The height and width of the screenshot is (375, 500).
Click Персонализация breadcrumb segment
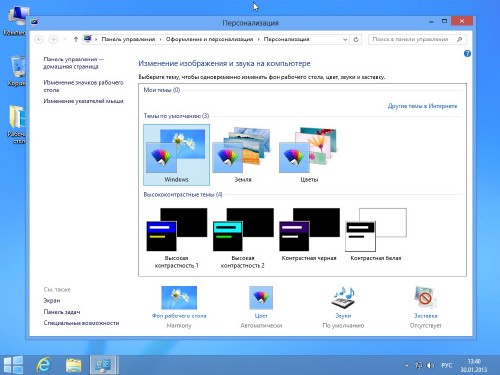[x=286, y=39]
